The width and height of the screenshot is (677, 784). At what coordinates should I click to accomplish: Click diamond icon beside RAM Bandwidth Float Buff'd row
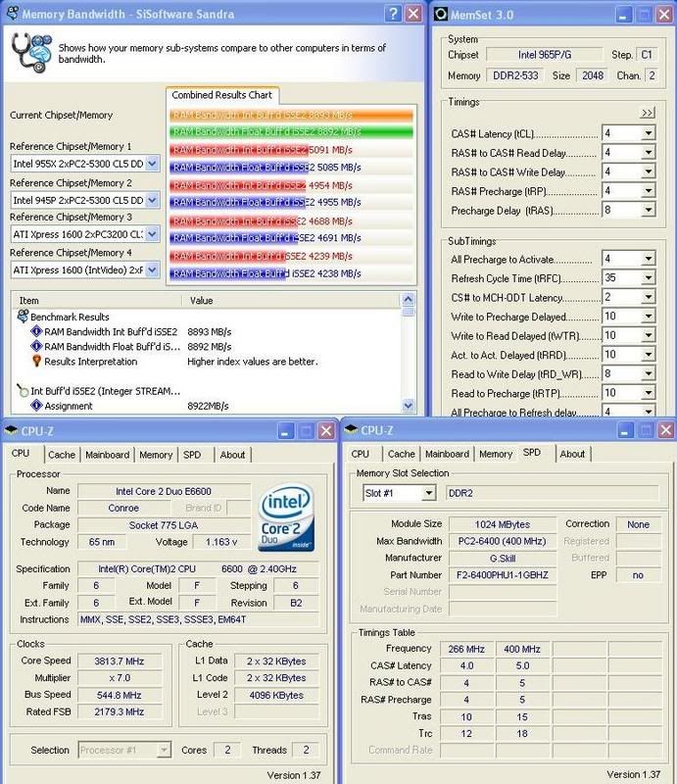pyautogui.click(x=36, y=346)
